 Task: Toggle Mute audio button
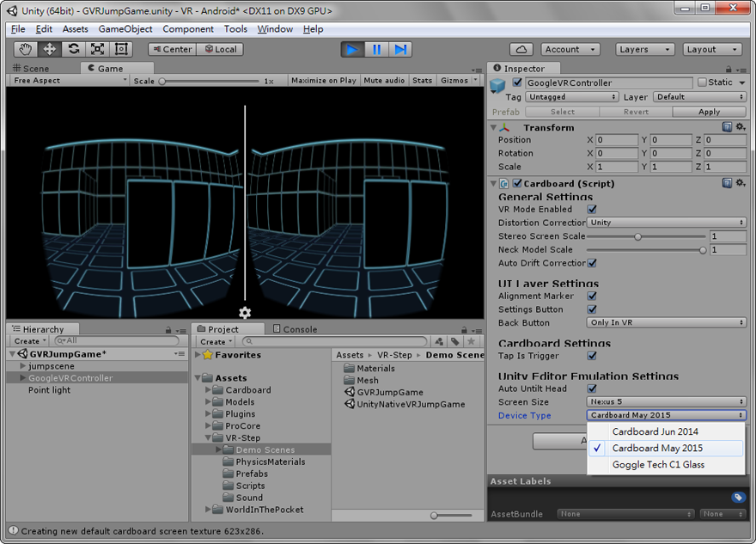(384, 81)
